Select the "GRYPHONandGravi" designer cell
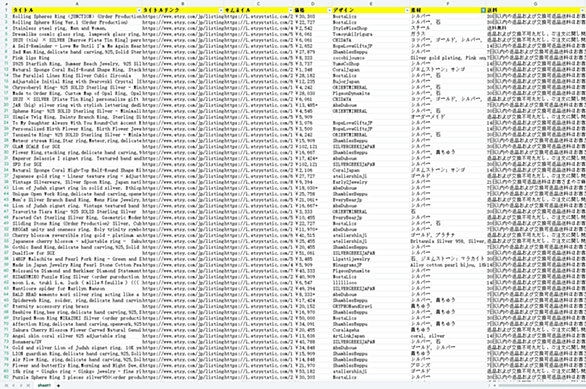 371,306
